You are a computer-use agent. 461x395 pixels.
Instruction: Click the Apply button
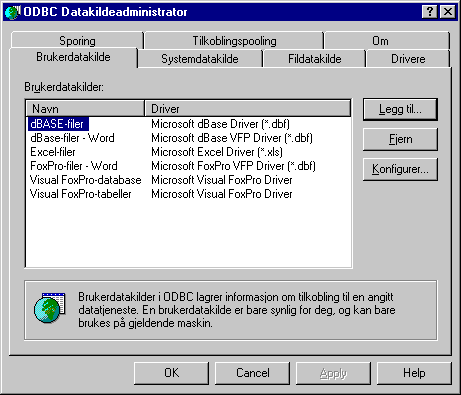point(333,373)
